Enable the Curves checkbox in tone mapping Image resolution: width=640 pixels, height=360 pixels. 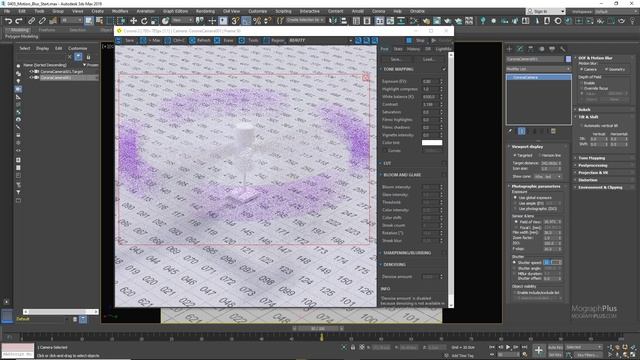coord(385,151)
